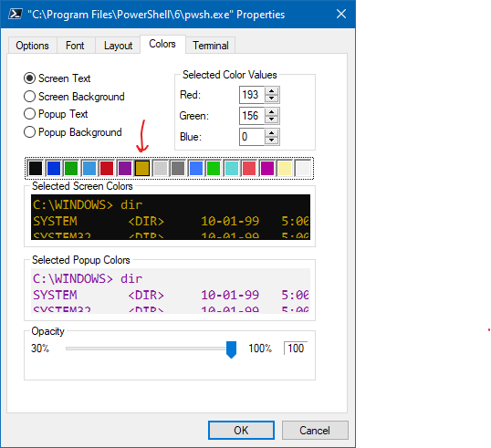Pick the dark yellow selected swatch
Viewport: 491px width, 448px height.
click(142, 169)
